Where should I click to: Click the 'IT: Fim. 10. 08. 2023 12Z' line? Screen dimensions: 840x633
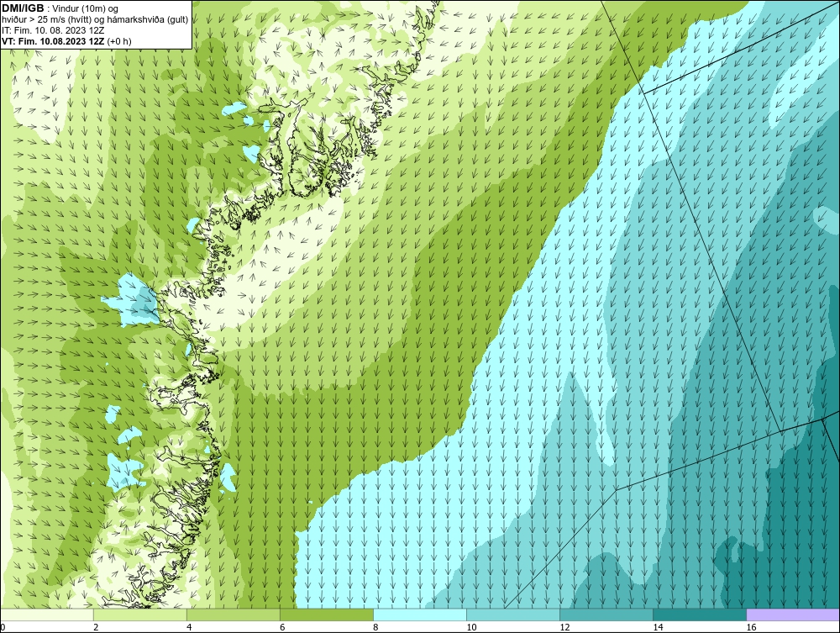pyautogui.click(x=53, y=30)
